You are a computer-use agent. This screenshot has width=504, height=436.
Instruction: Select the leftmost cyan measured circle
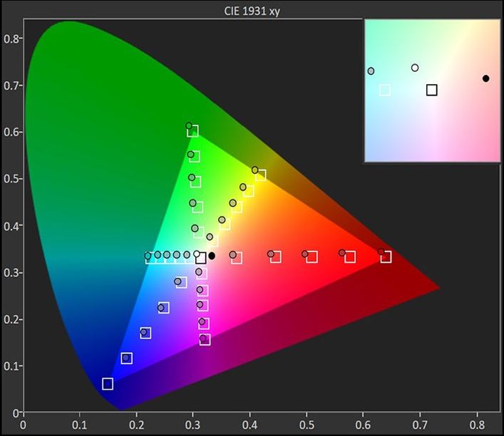pyautogui.click(x=148, y=256)
